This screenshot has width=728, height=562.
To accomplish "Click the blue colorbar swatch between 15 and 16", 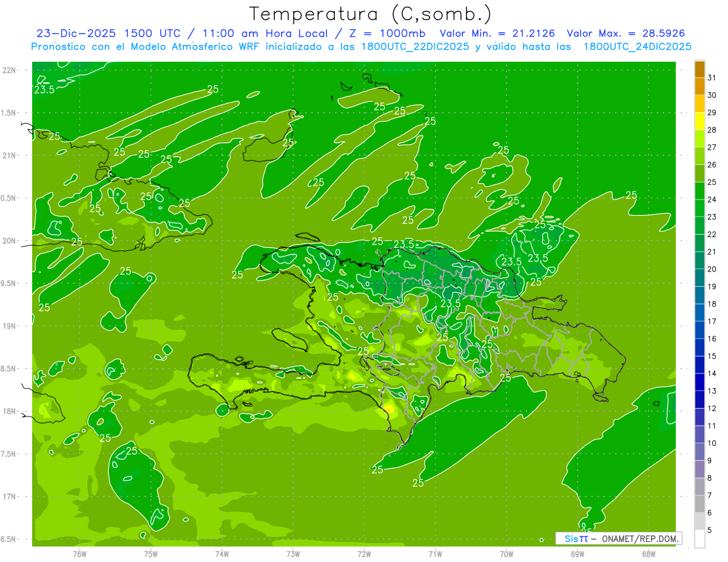I will 699,347.
